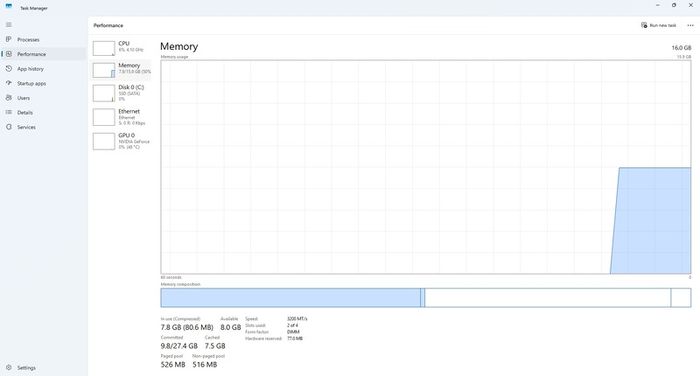Click the standby portion of memory composition bar
Image resolution: width=700 pixels, height=376 pixels.
[547, 297]
